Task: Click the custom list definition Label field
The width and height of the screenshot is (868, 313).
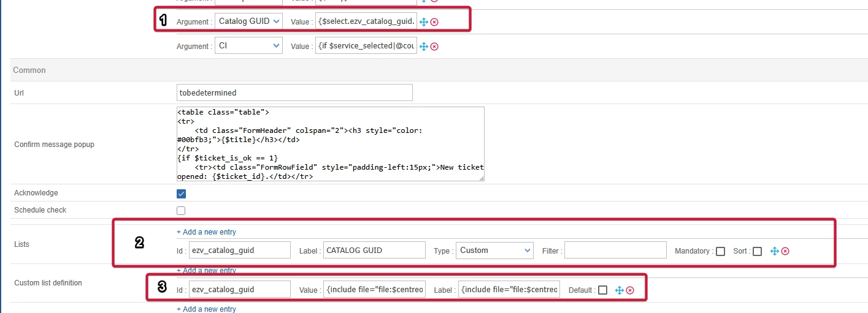Action: [x=509, y=289]
